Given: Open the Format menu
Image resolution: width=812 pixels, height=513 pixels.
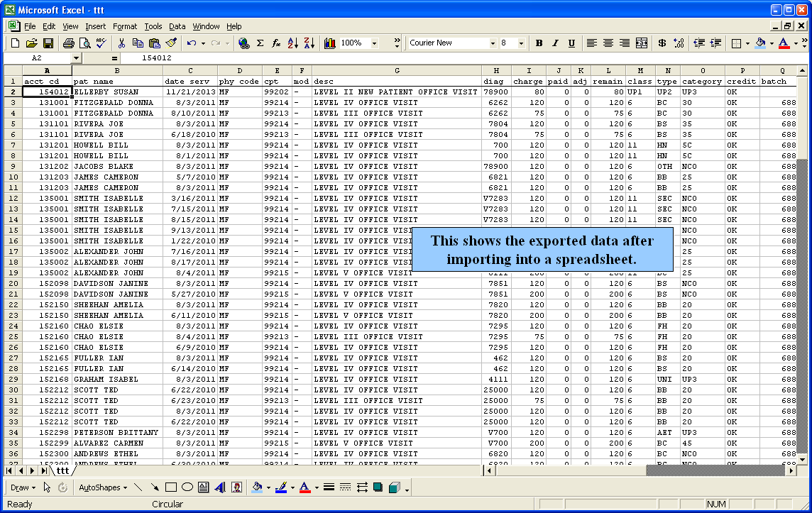Looking at the screenshot, I should [x=125, y=26].
